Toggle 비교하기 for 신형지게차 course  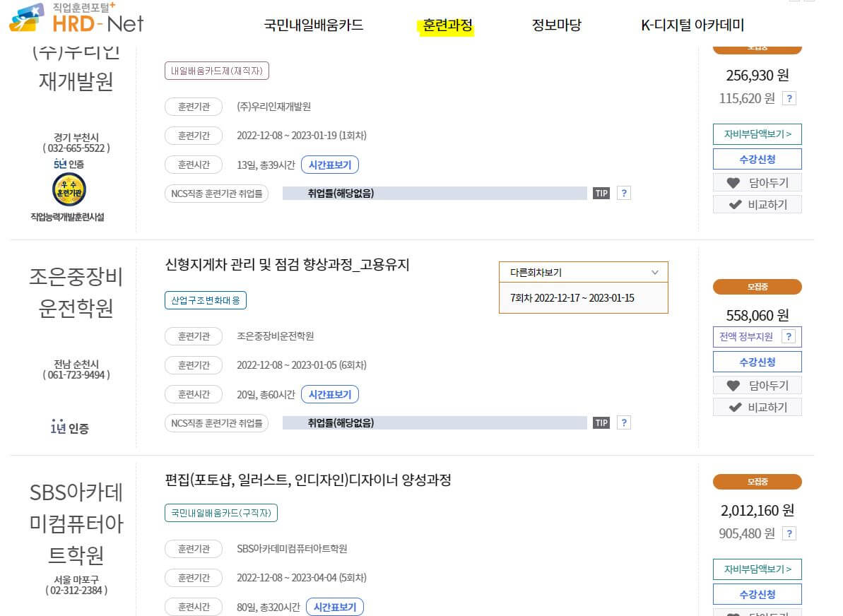coord(757,407)
